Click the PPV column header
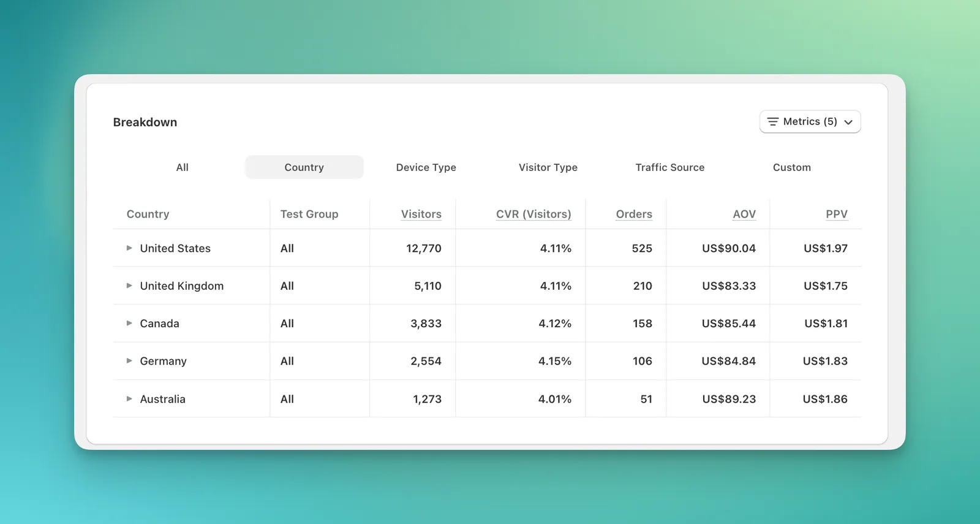This screenshot has height=524, width=980. click(837, 214)
